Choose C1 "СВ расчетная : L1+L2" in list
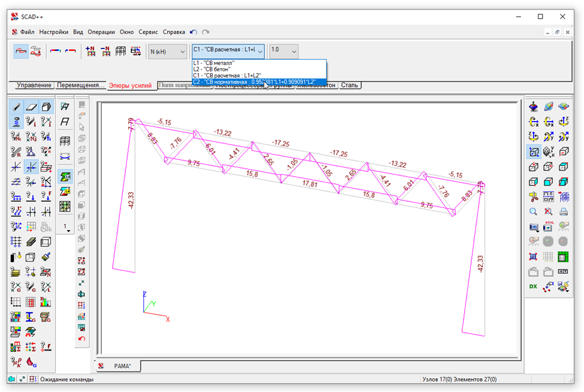This screenshot has width=584, height=392. 259,76
